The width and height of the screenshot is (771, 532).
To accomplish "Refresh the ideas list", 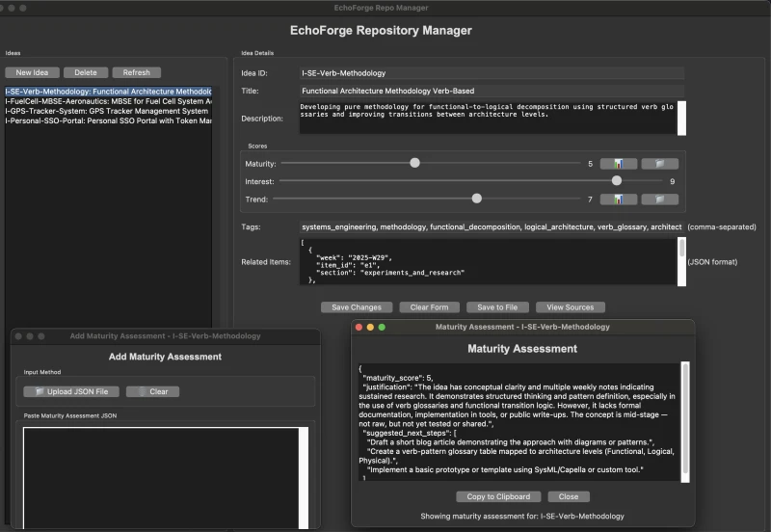I will coord(136,72).
